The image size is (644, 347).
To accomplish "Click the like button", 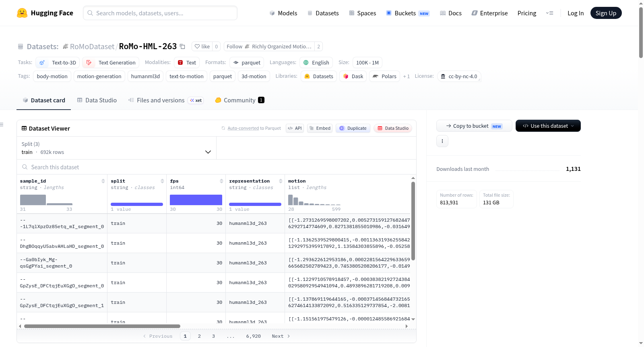I will (x=202, y=46).
